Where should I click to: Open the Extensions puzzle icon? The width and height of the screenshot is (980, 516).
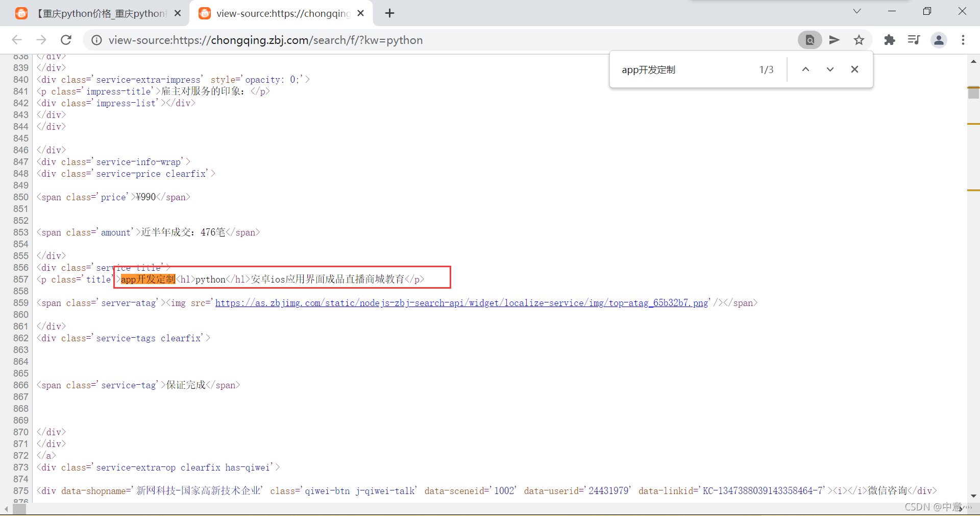pos(890,40)
